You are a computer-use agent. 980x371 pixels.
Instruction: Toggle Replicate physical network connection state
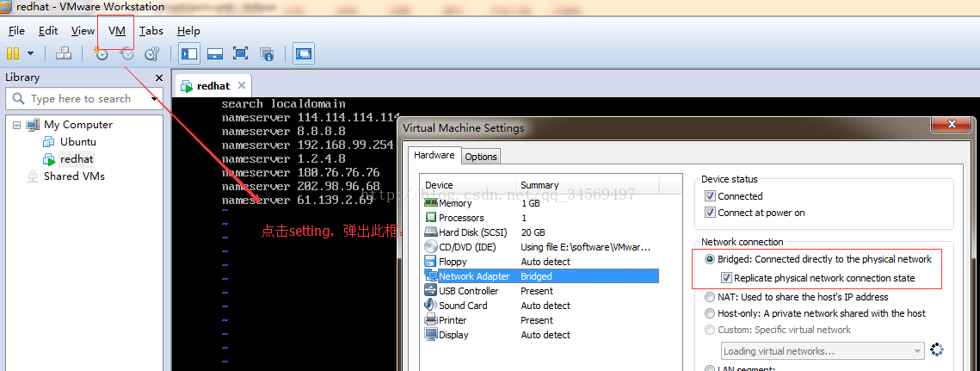pyautogui.click(x=726, y=278)
